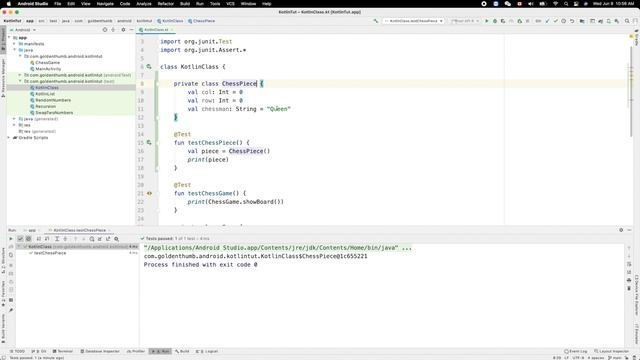Open the search everywhere magnifier in toolbar

pos(627,21)
